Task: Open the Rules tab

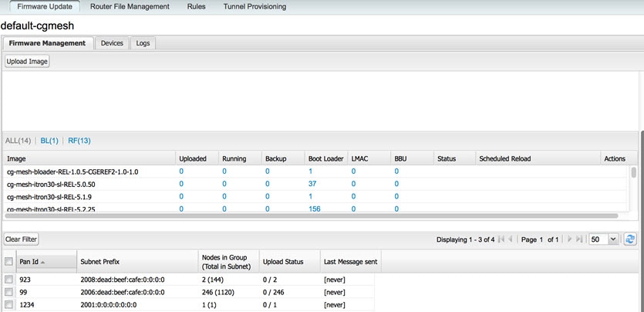Action: click(197, 7)
